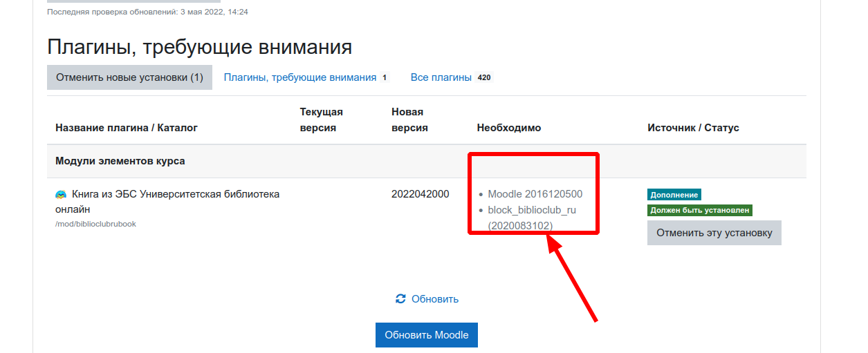
Task: Click the Источник / Статус column header
Action: coord(693,128)
